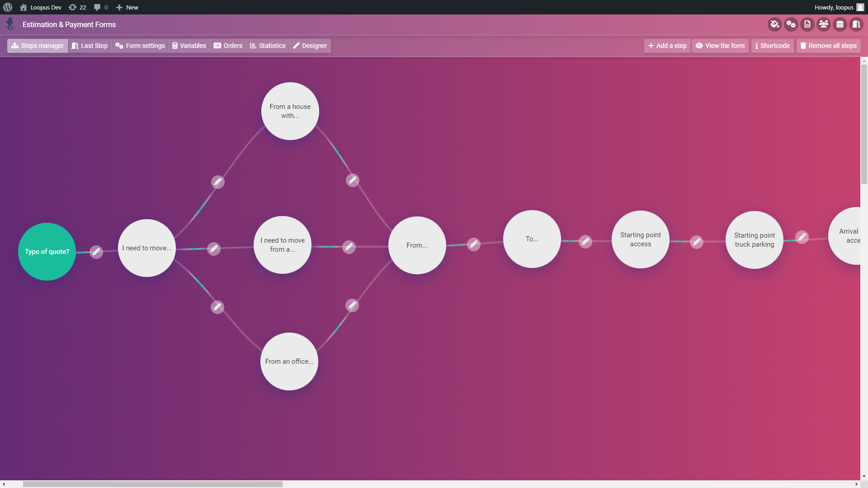Click WordPress logo in admin bar

click(x=8, y=7)
